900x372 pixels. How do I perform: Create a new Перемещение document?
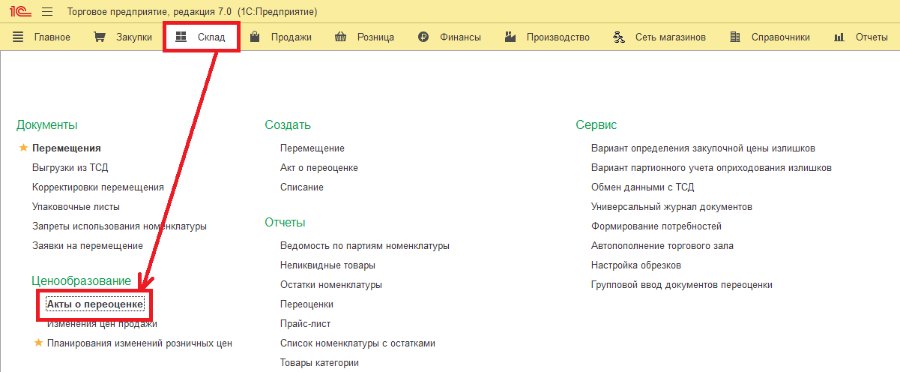[312, 148]
